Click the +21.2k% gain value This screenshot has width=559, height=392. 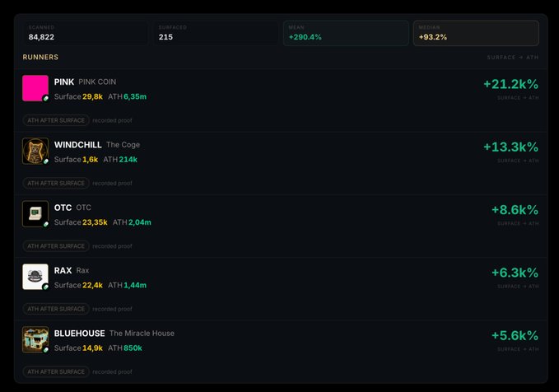click(x=511, y=84)
